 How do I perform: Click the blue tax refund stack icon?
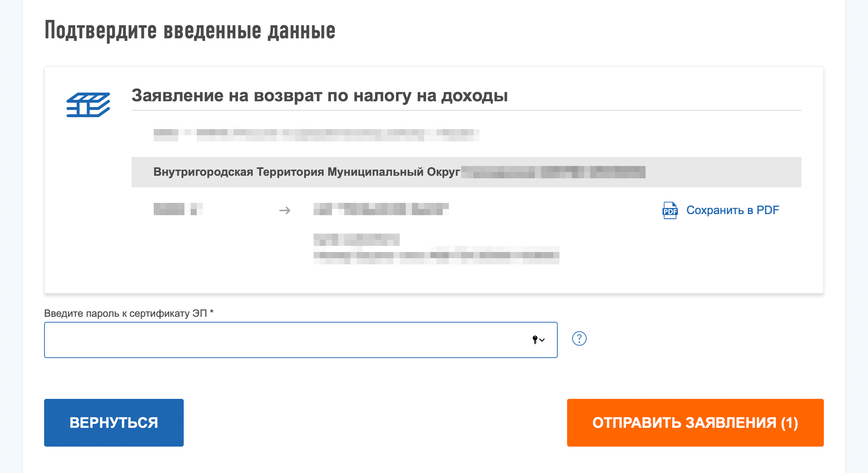[88, 105]
